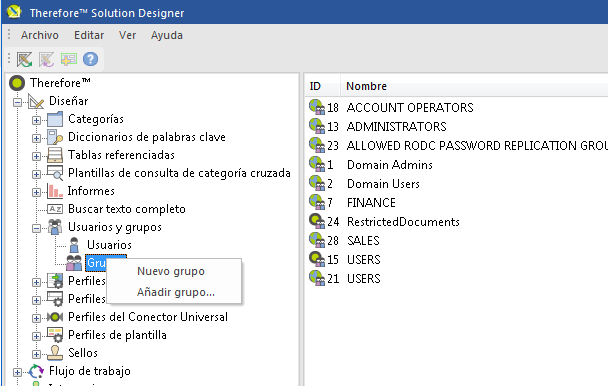Image resolution: width=608 pixels, height=386 pixels.
Task: Select Buscar texto completo label
Action: 127,209
